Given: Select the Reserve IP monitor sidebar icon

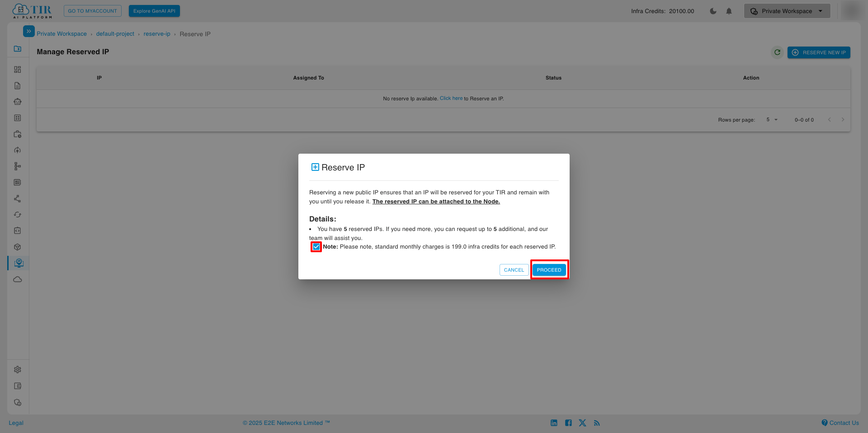Looking at the screenshot, I should pyautogui.click(x=19, y=263).
